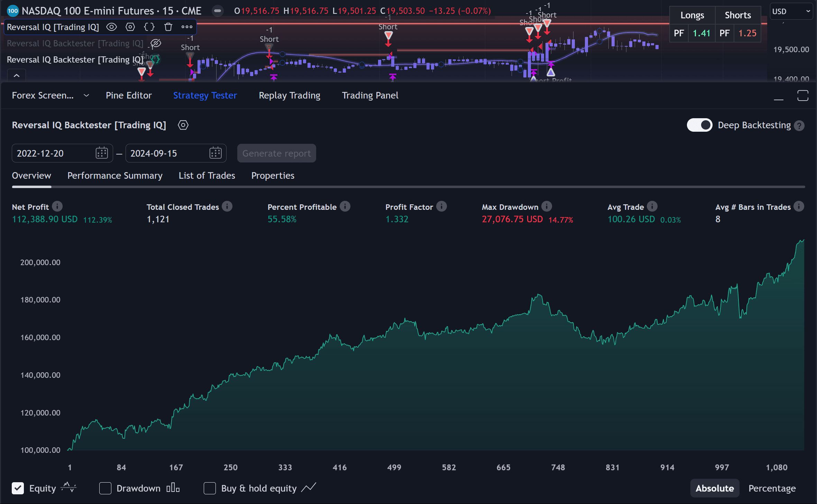Open the List of Trades tab
This screenshot has width=817, height=504.
[x=207, y=176]
